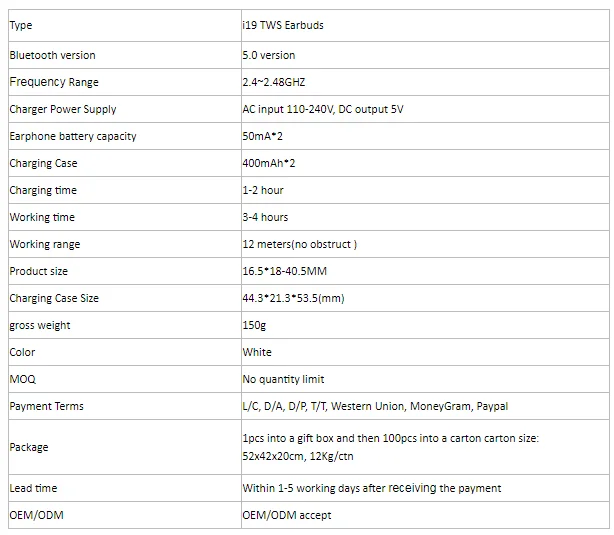Click the "3-4 hours" working time value

pos(265,217)
